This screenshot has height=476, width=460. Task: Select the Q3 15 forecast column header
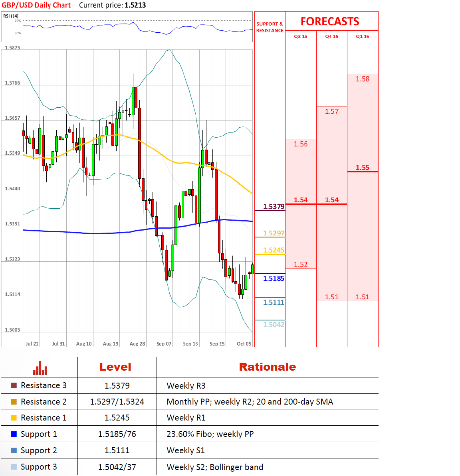tap(301, 36)
